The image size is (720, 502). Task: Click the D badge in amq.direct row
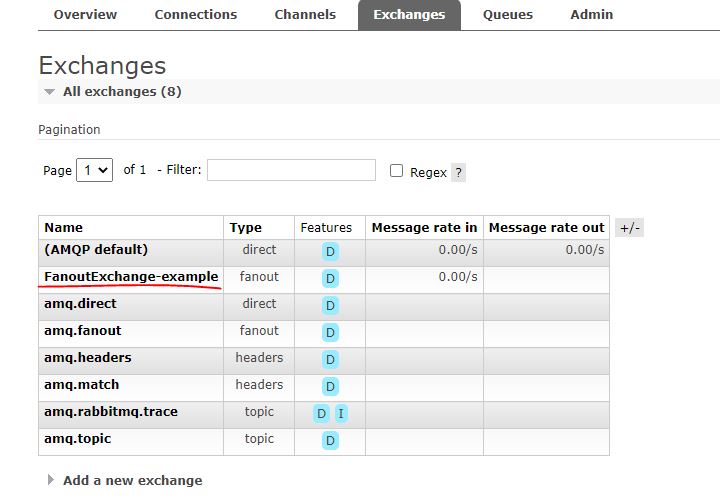(x=330, y=306)
